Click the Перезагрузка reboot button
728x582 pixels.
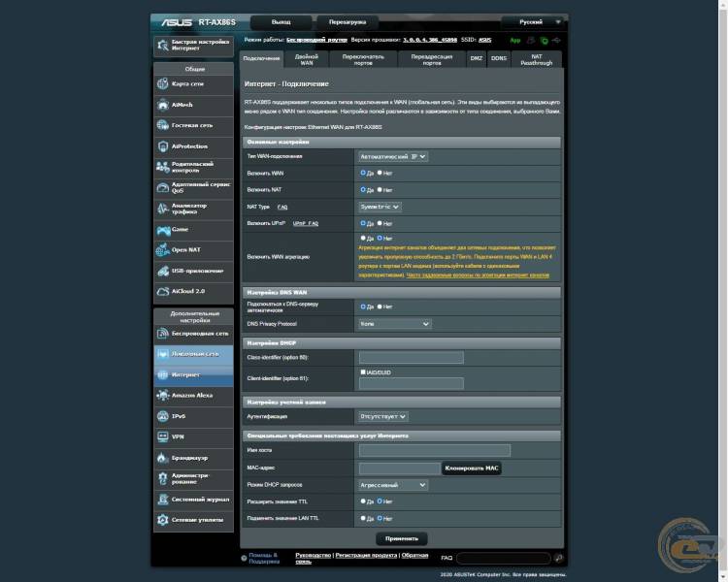347,22
